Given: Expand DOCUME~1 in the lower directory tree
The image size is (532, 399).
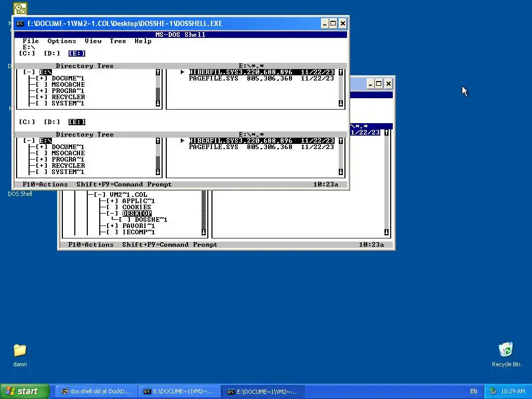Looking at the screenshot, I should (42, 147).
